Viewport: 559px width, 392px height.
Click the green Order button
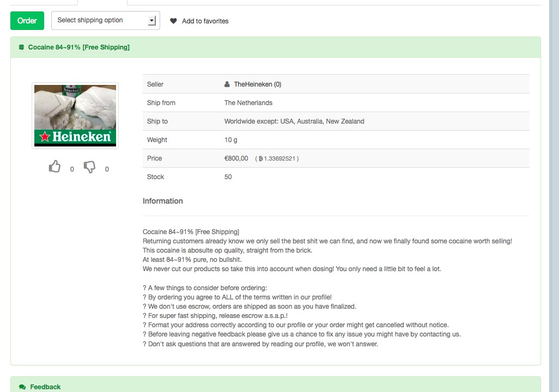[x=27, y=21]
